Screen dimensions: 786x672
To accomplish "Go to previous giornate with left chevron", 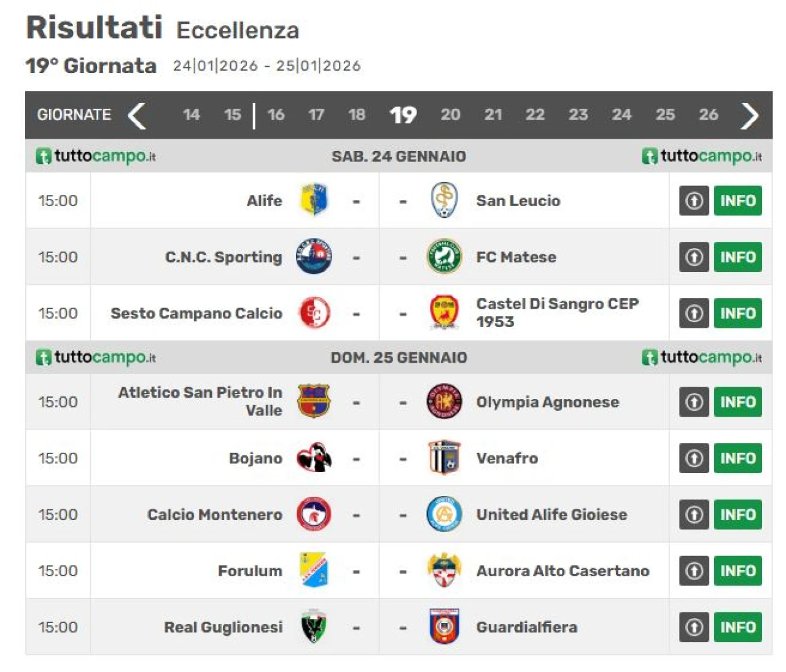I will [x=137, y=115].
